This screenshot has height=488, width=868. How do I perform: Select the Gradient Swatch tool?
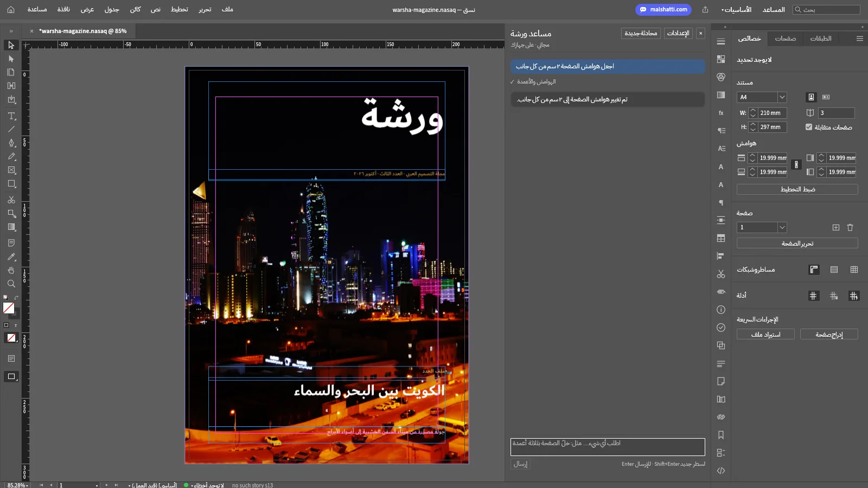pyautogui.click(x=11, y=227)
